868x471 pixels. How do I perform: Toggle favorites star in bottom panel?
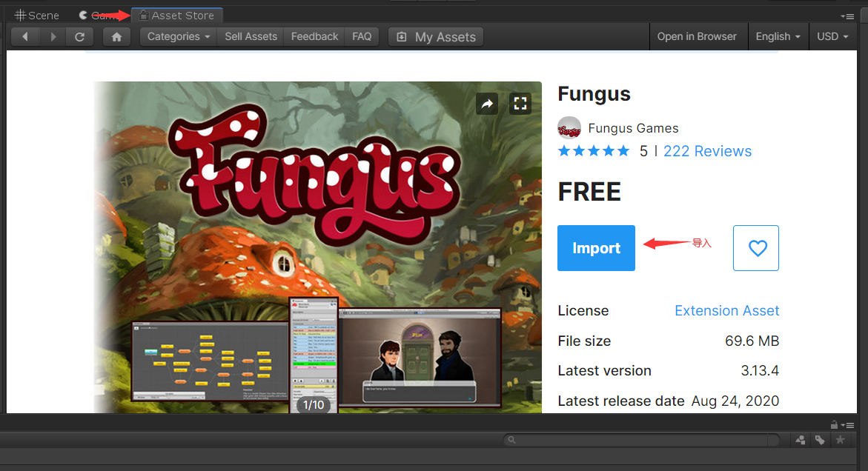tap(841, 440)
